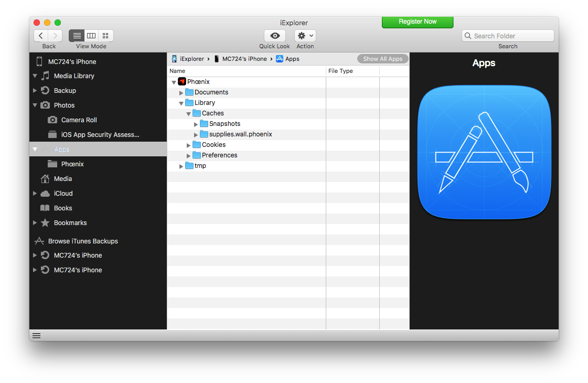This screenshot has width=588, height=383.
Task: Click Browse iTunes Backups
Action: [x=83, y=241]
